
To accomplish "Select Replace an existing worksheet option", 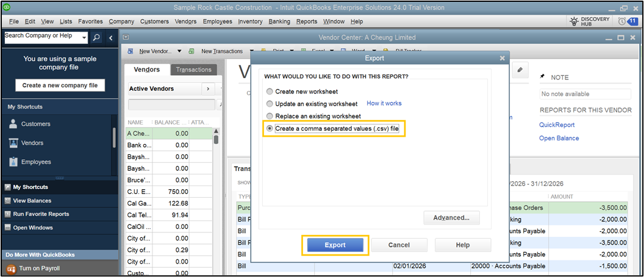I will click(x=270, y=116).
